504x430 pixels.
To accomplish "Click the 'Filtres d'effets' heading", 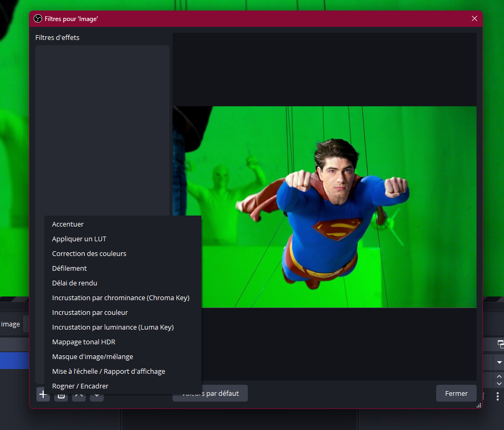I will tap(57, 37).
